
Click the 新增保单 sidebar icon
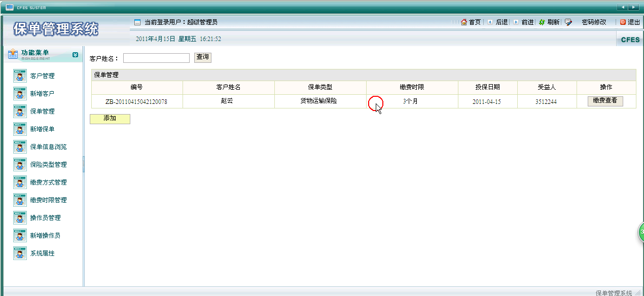(20, 129)
